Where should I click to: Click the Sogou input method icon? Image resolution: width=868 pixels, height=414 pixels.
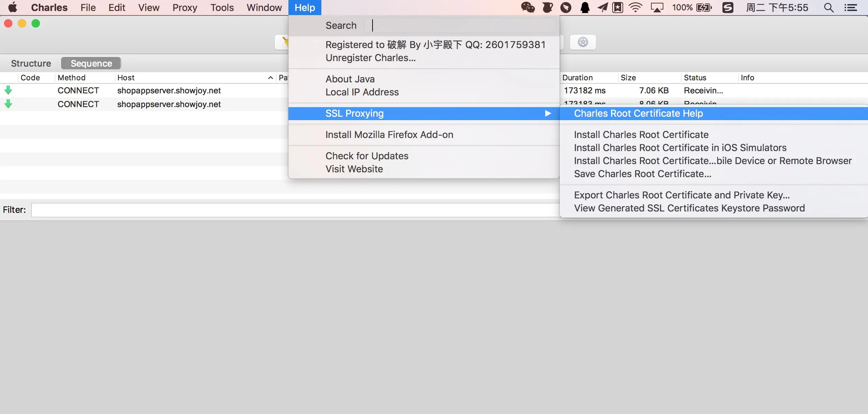coord(728,8)
